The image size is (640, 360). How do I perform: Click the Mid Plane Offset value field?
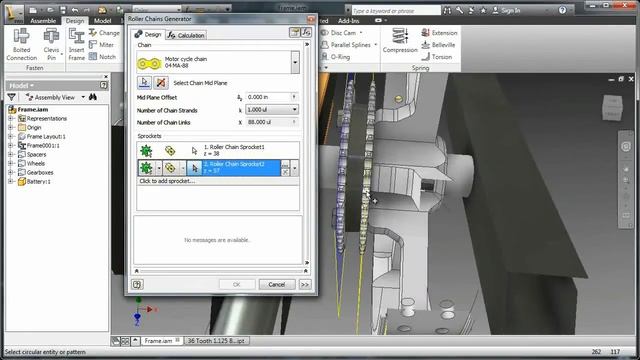268,97
